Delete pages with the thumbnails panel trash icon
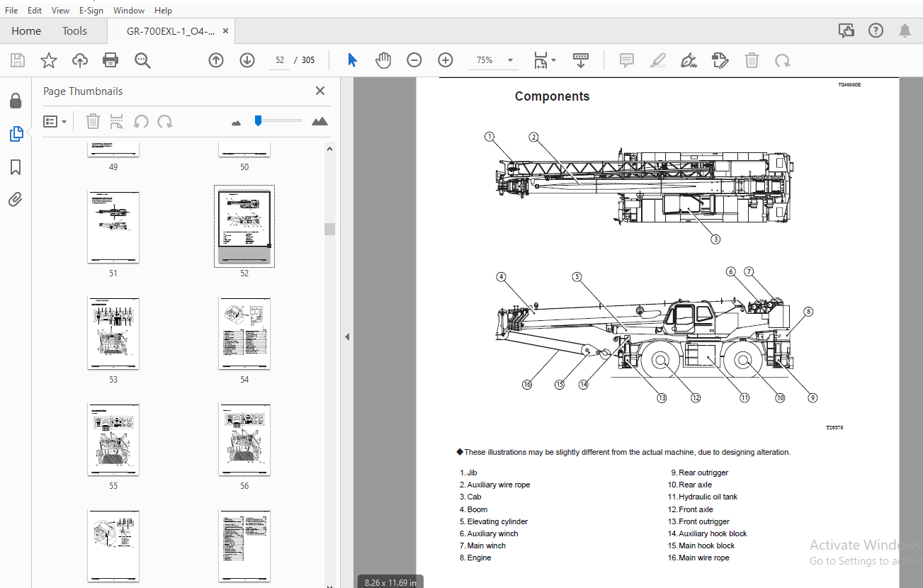 93,121
